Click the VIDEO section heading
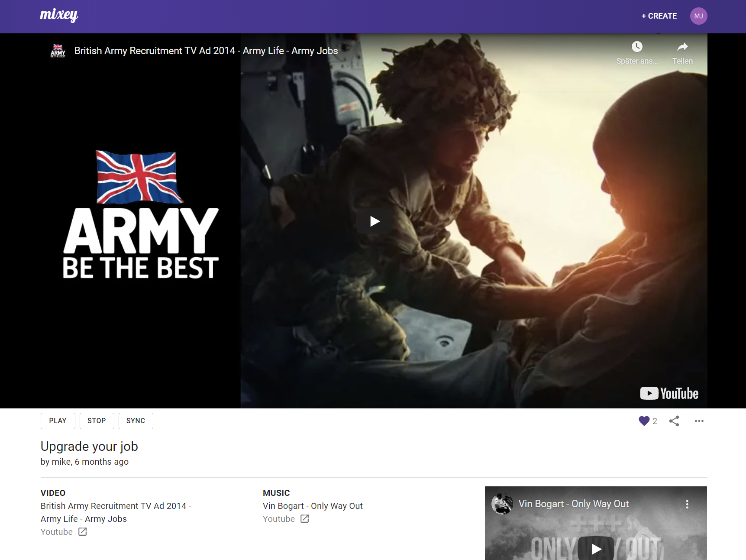Image resolution: width=746 pixels, height=560 pixels. [x=53, y=493]
